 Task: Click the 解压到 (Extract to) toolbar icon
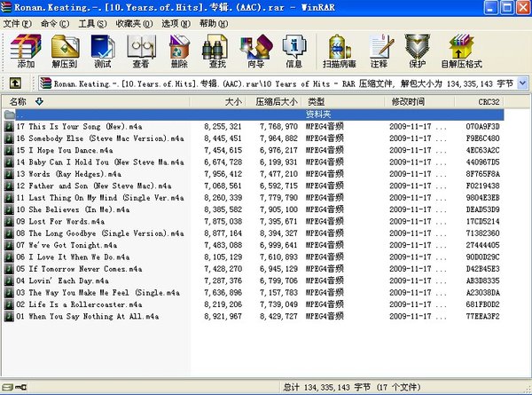coord(65,51)
